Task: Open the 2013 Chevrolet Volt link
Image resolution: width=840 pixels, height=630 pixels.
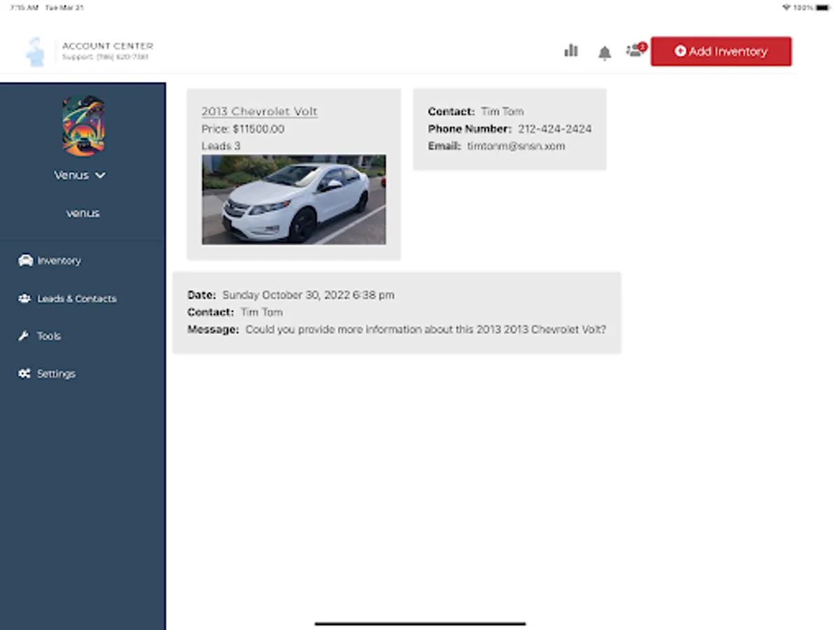Action: tap(259, 111)
